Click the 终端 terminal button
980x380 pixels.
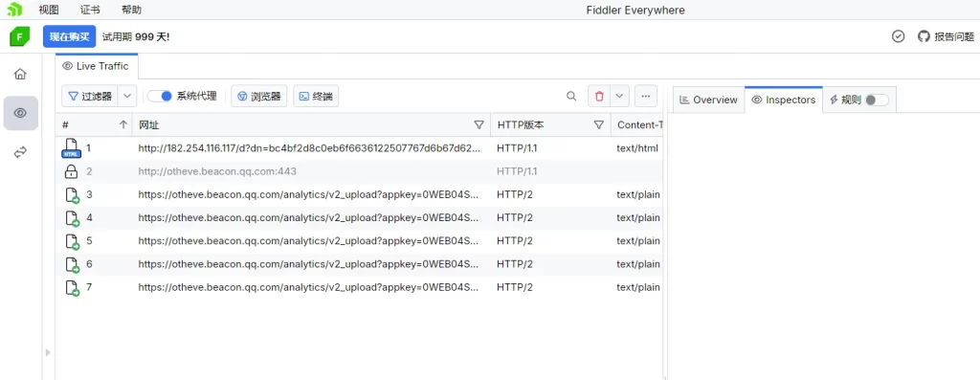coord(316,97)
